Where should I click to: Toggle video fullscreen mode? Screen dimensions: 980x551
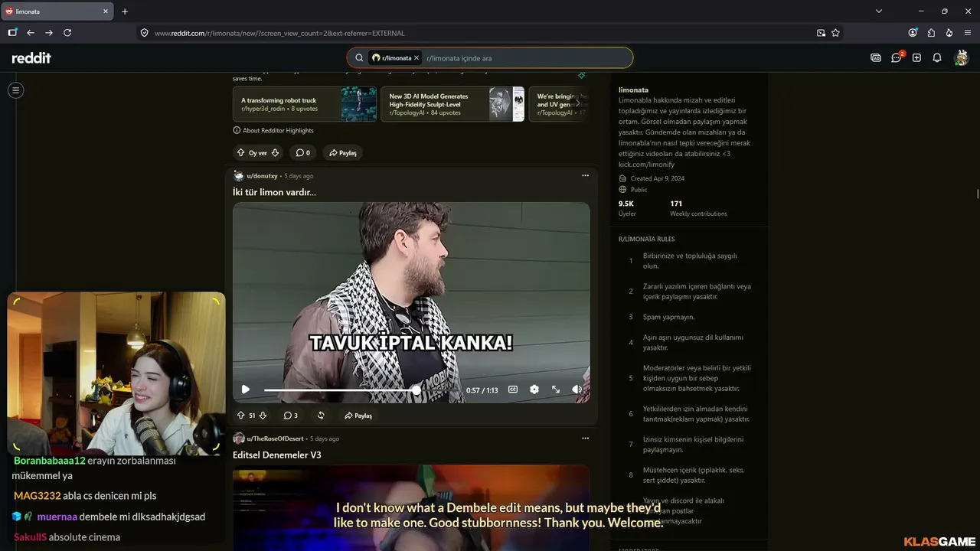click(x=556, y=390)
